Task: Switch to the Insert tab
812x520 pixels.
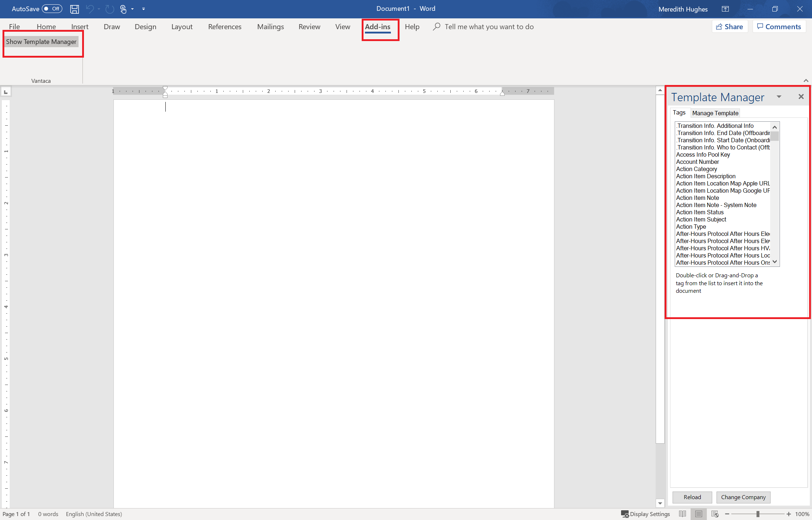Action: [x=80, y=27]
